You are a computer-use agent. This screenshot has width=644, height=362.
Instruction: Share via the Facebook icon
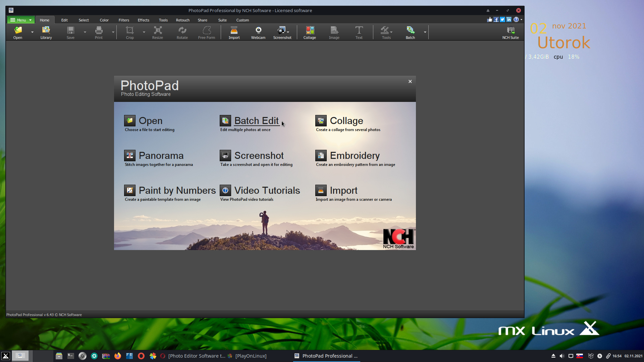(496, 19)
